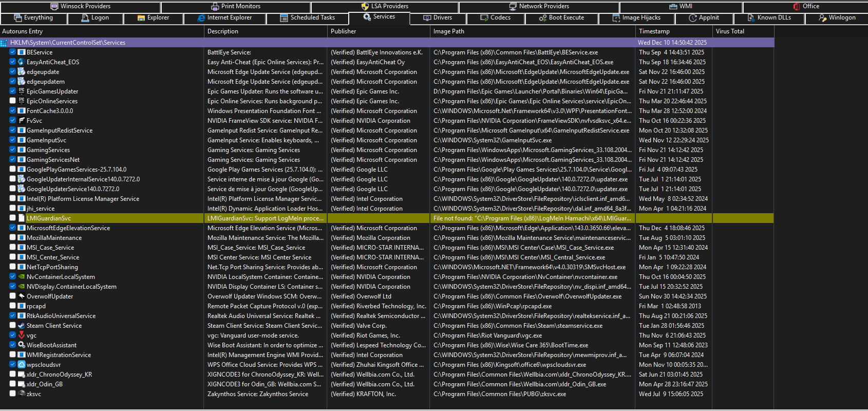868x411 pixels.
Task: Click the MozillaMaintenance entry icon
Action: [22, 238]
